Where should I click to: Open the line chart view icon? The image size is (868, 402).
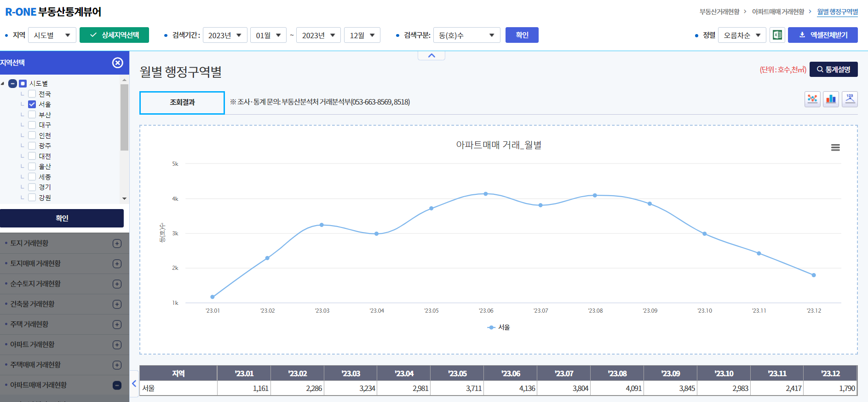tap(812, 99)
